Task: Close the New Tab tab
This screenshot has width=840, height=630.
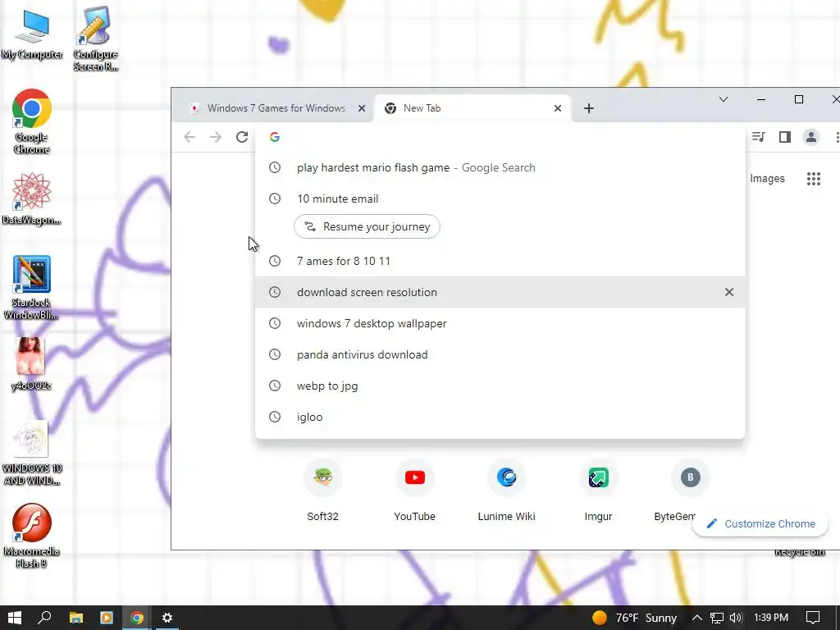Action: (558, 108)
